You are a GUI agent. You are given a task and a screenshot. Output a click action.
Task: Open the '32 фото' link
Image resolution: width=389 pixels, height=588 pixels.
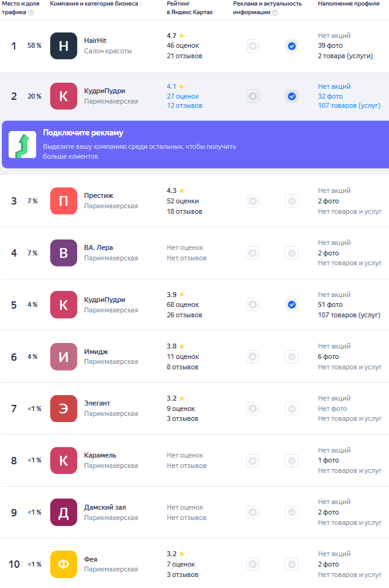pos(330,96)
